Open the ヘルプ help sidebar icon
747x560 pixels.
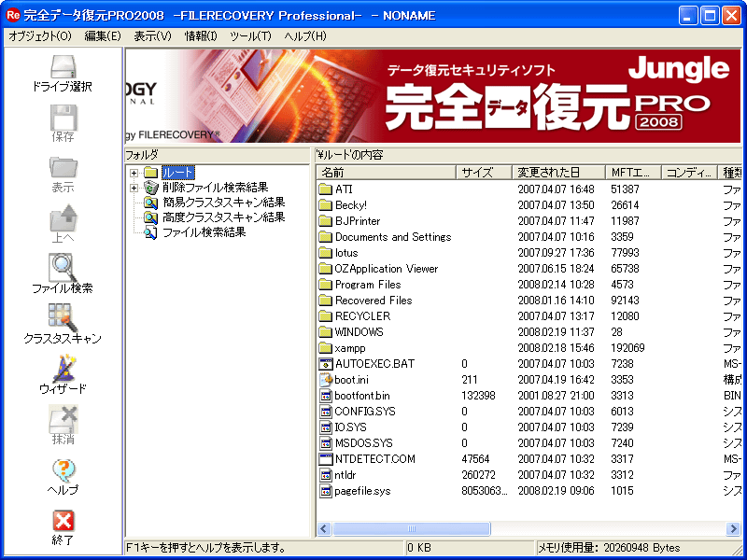point(63,470)
